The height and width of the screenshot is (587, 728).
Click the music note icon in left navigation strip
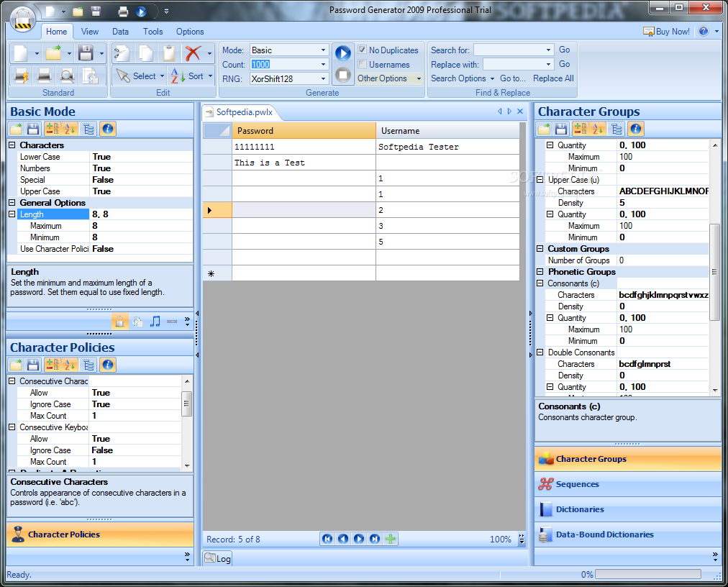pos(155,322)
